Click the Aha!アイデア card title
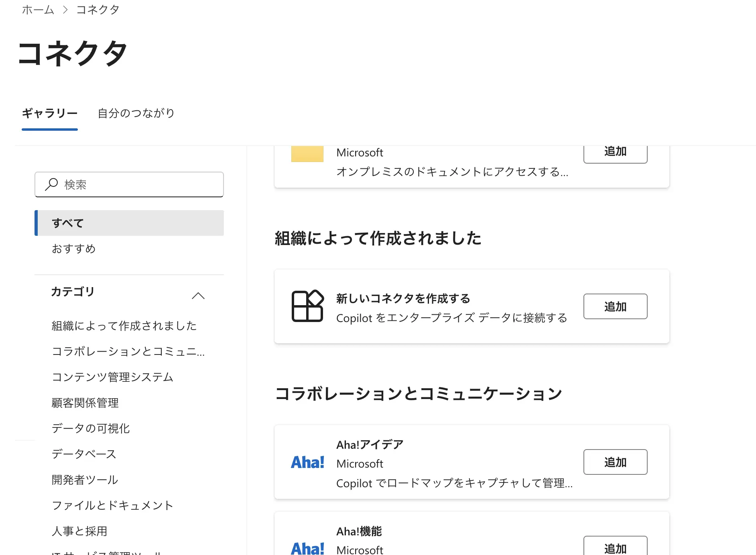This screenshot has width=756, height=555. 370,444
